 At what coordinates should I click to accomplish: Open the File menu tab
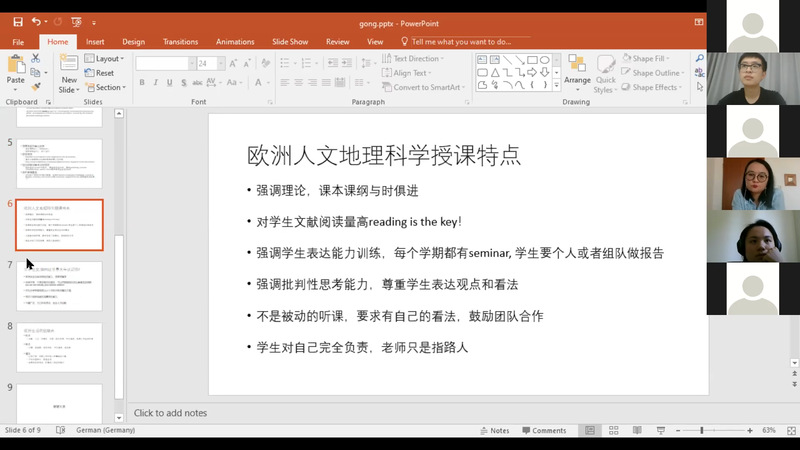(18, 42)
